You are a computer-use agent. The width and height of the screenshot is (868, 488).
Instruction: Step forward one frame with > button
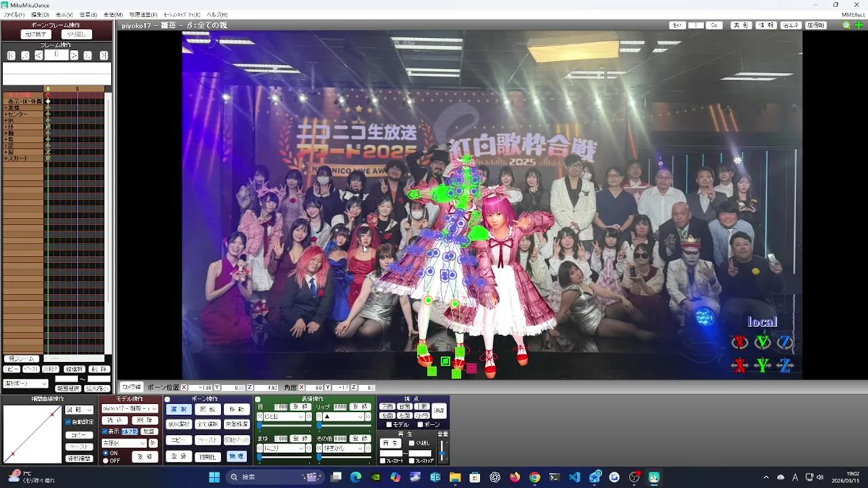click(x=74, y=56)
